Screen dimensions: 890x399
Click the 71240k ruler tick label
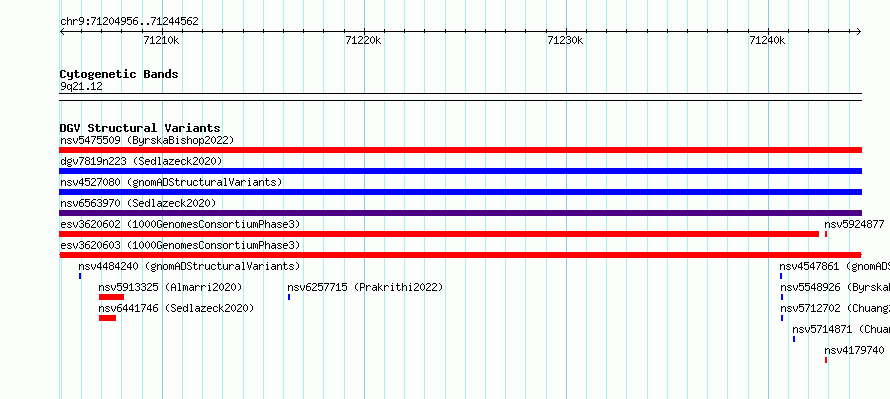(x=767, y=40)
